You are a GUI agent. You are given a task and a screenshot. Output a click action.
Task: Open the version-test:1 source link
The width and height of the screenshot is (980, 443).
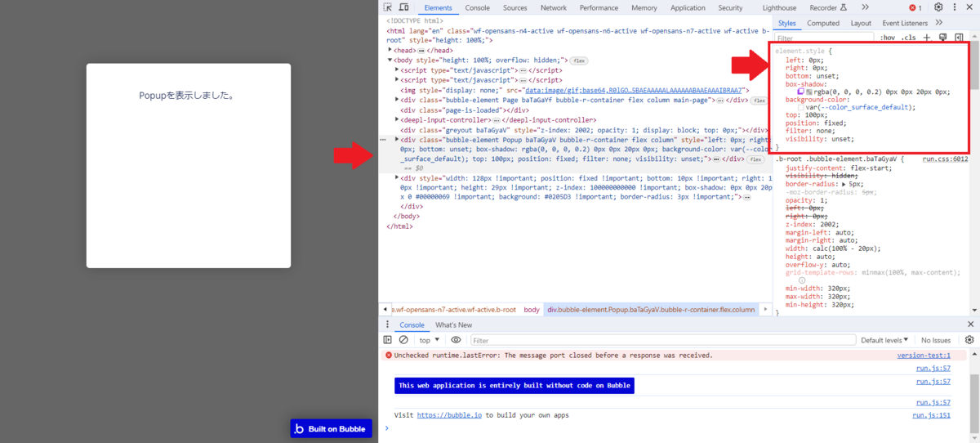[x=924, y=356]
